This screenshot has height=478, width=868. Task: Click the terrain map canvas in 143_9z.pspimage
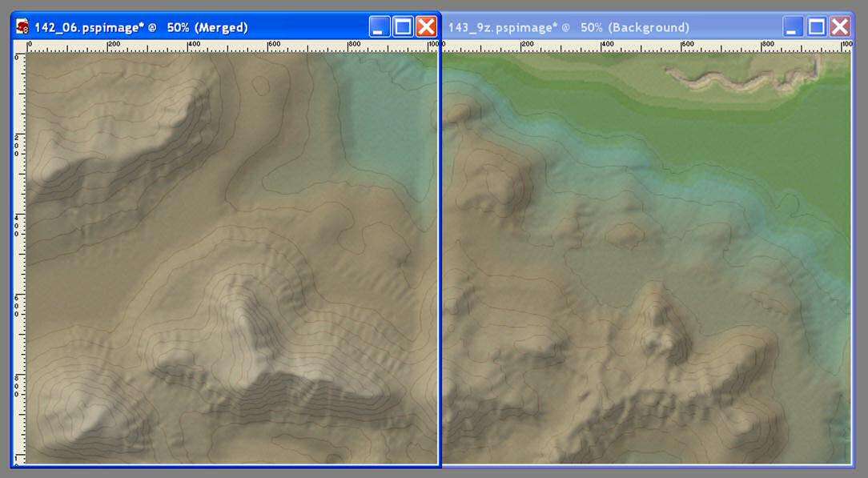[647, 259]
